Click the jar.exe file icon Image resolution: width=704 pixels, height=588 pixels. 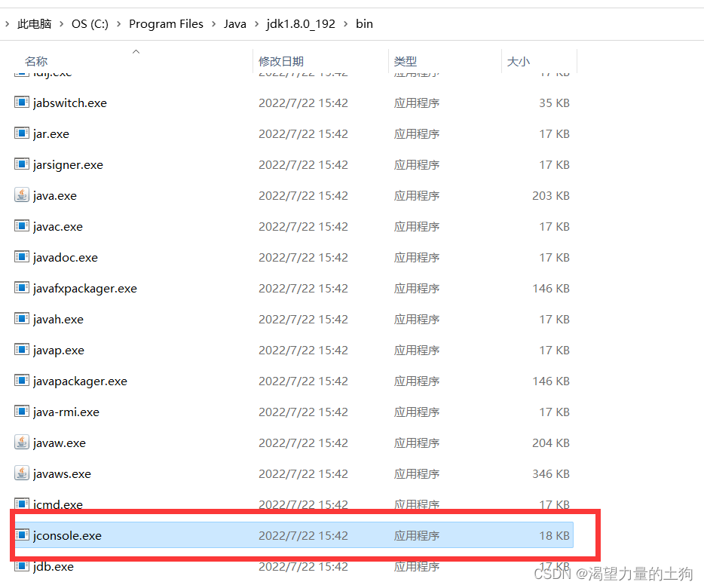22,133
